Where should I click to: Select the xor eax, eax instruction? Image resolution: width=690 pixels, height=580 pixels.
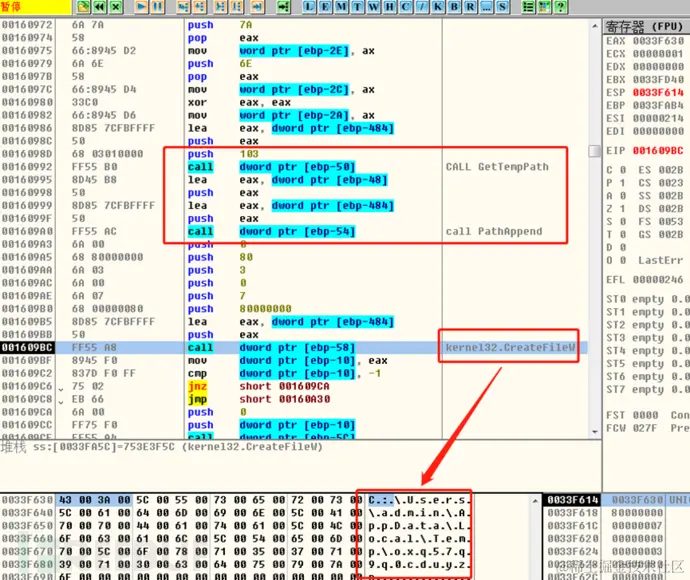click(239, 103)
